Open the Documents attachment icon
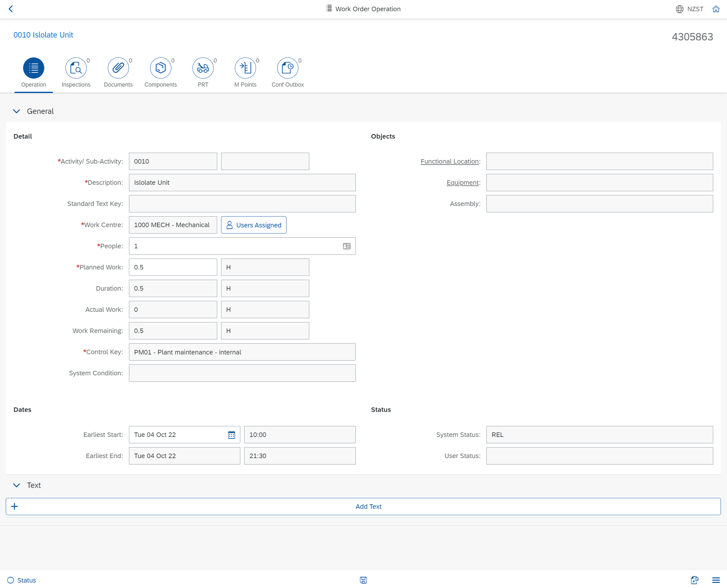Viewport: 727px width, 588px height. [118, 68]
